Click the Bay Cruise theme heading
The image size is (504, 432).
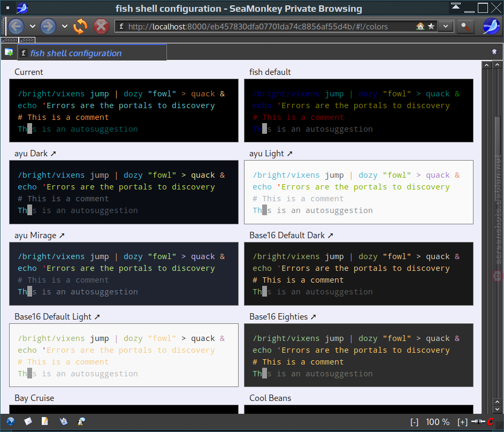[34, 398]
